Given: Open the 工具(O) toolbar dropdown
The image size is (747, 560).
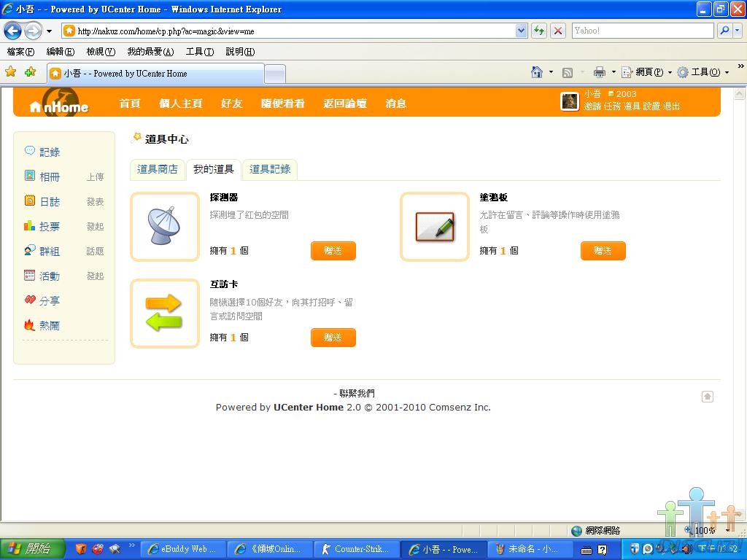Looking at the screenshot, I should [704, 72].
